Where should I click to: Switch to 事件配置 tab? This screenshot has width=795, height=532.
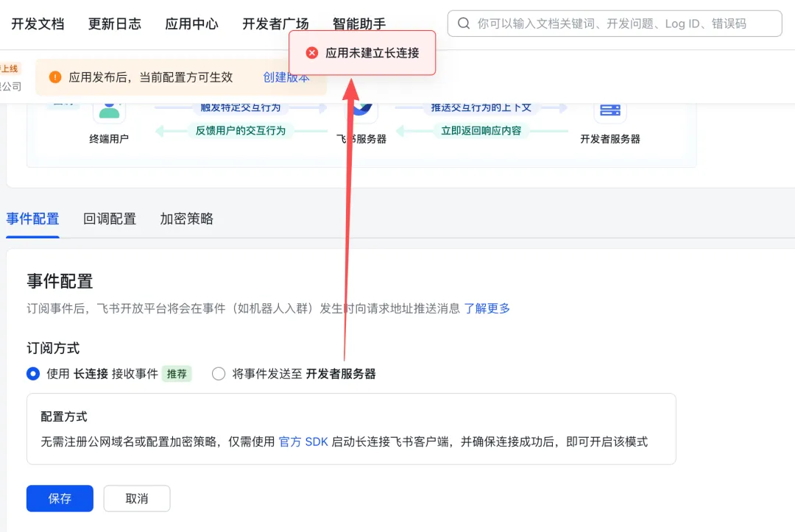pos(32,219)
